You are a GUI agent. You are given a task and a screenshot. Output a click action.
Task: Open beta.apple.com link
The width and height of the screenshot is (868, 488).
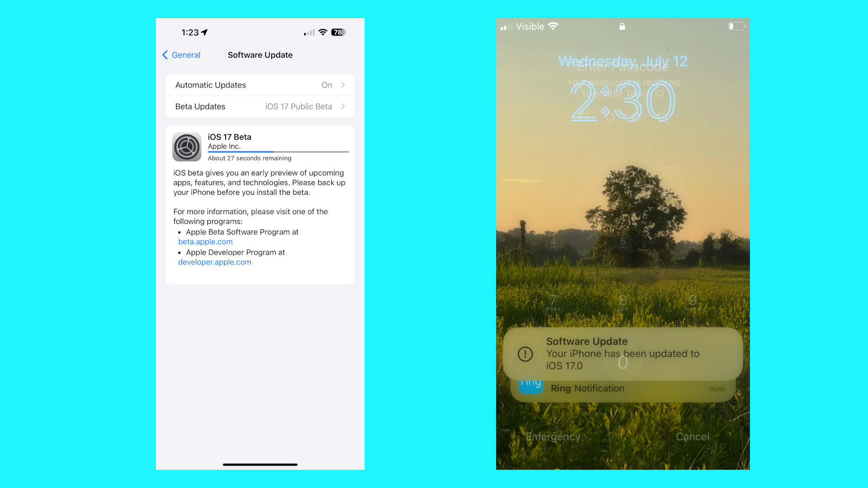[206, 241]
